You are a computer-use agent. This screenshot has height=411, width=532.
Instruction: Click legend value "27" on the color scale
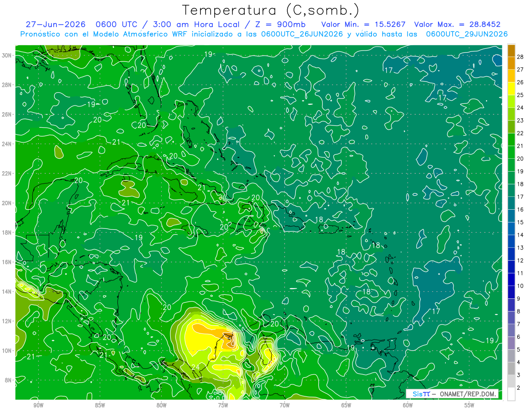coord(520,69)
